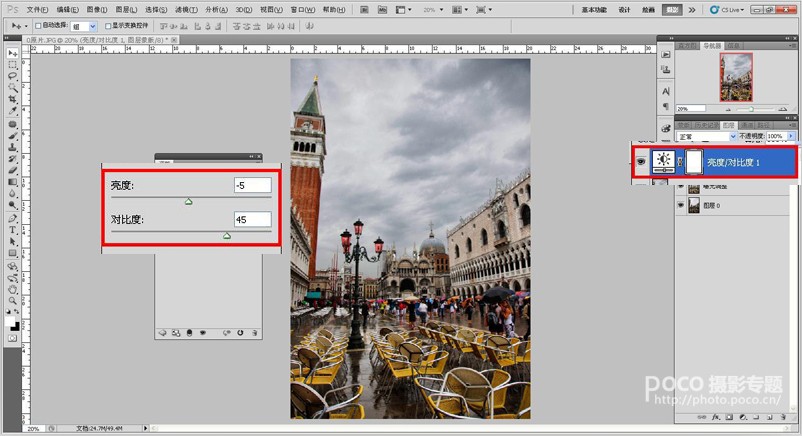Select the Spot Healing Brush tool
Viewport: 802px width, 436px height.
(x=13, y=124)
